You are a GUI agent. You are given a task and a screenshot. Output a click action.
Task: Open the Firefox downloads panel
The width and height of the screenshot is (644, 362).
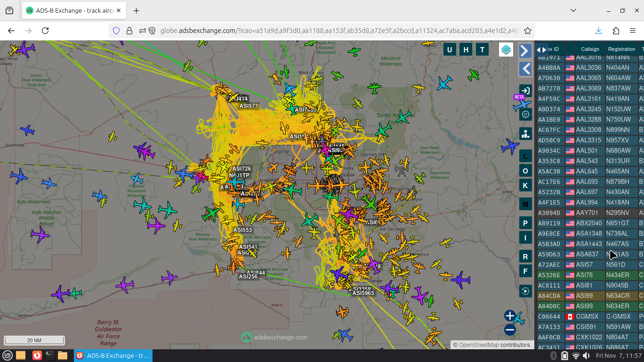coord(599,31)
